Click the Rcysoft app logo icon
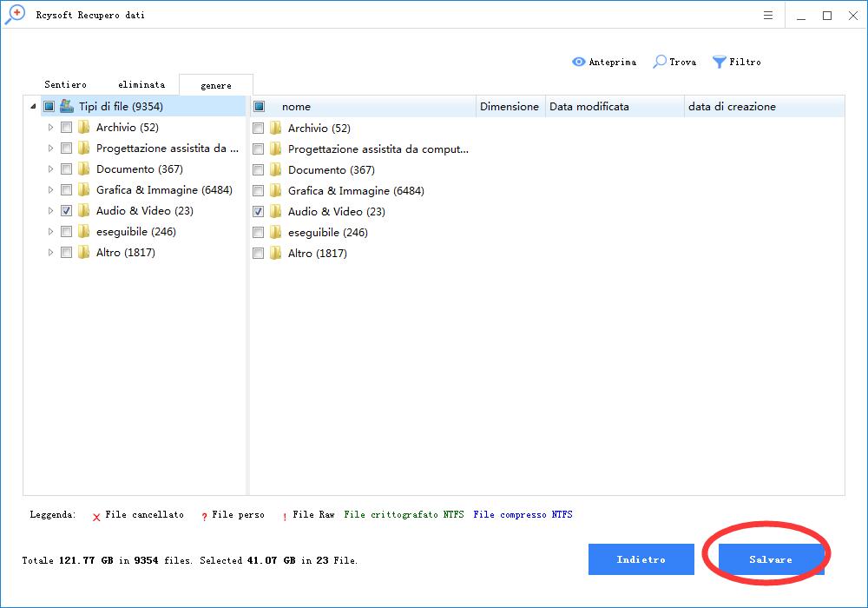The image size is (868, 608). [15, 15]
